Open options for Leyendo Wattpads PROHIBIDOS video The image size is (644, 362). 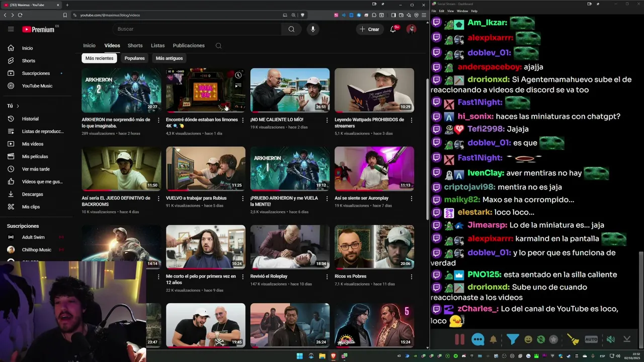[412, 120]
